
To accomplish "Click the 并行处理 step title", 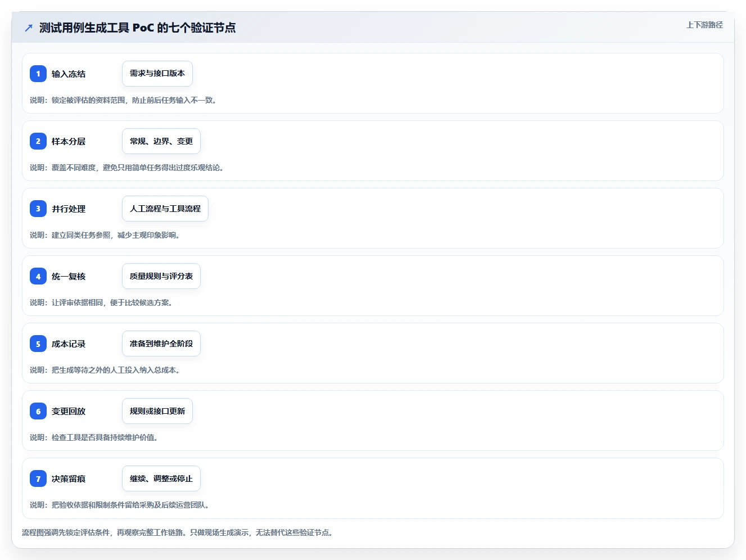I will 69,209.
